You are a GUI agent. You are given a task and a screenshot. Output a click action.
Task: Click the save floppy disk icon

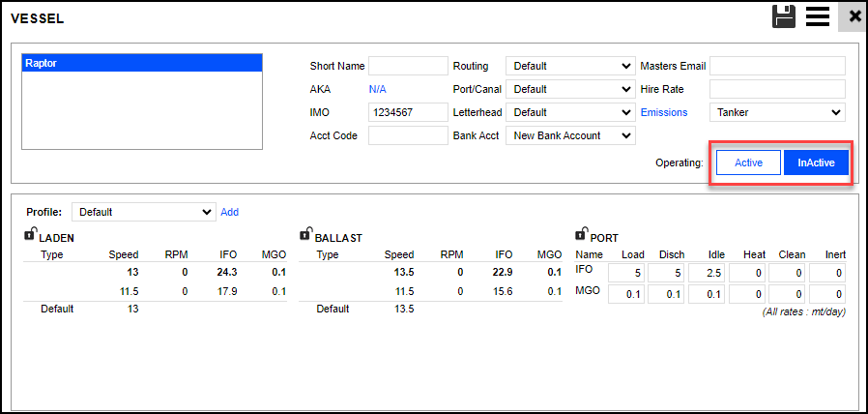tap(783, 16)
